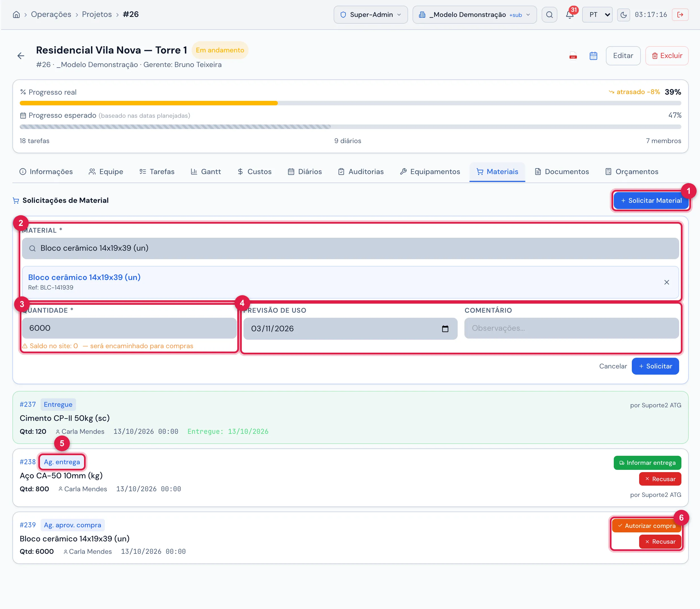Open the PT language dropdown
Screen dimensions: 700x609
tap(597, 15)
